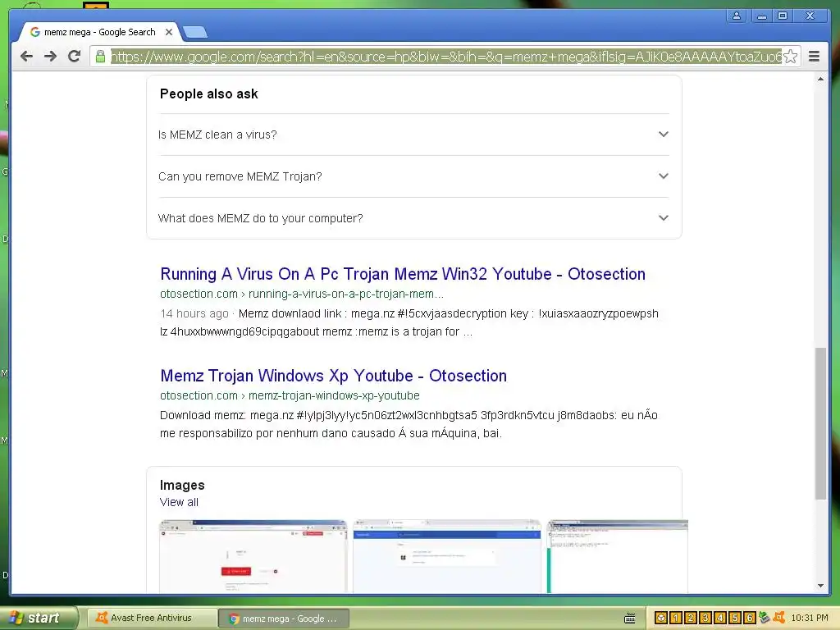The height and width of the screenshot is (630, 840).
Task: Reload the Google search page
Action: pyautogui.click(x=75, y=57)
